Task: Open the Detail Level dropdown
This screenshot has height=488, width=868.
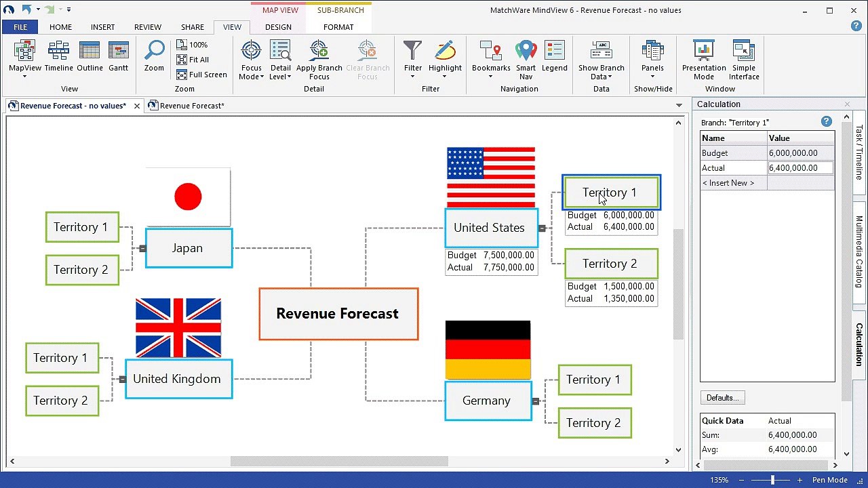Action: (x=280, y=60)
